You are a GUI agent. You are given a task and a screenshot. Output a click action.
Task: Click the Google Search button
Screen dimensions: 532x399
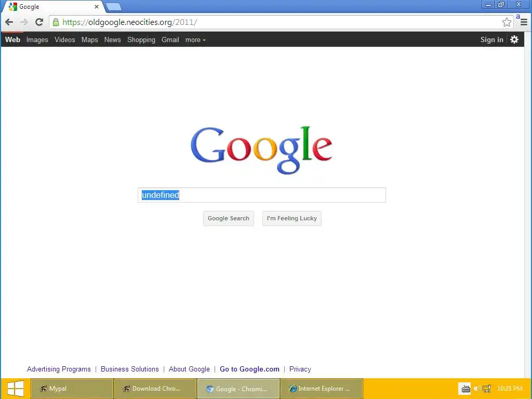tap(229, 218)
